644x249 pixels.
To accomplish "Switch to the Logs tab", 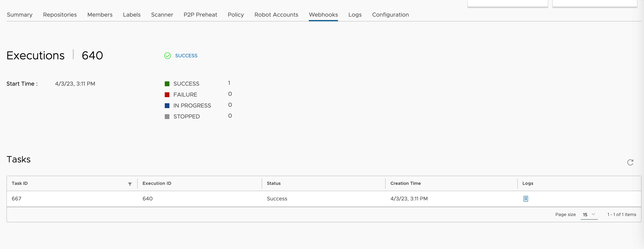I will [355, 15].
